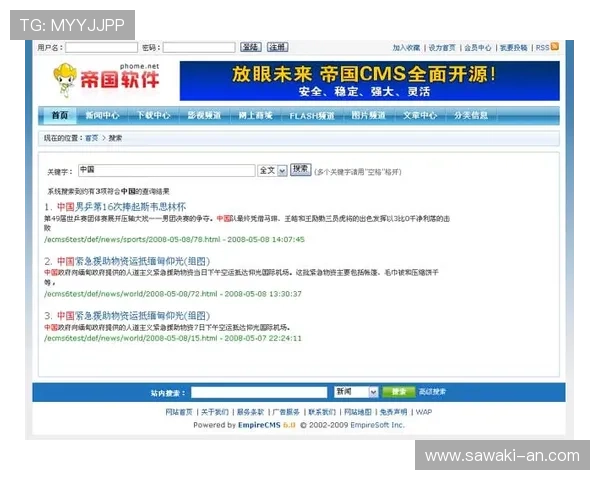
Task: Click the 广告服务 footer link
Action: click(x=286, y=412)
